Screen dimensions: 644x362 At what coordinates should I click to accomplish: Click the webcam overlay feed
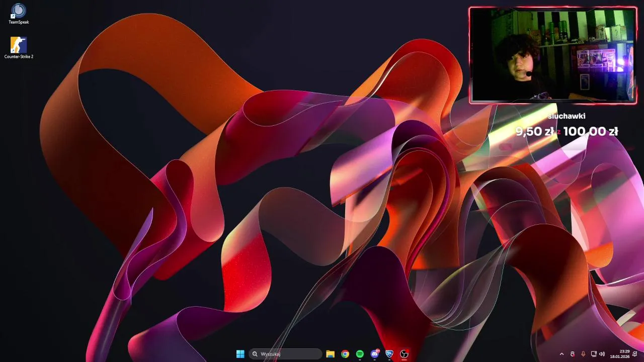pos(553,55)
